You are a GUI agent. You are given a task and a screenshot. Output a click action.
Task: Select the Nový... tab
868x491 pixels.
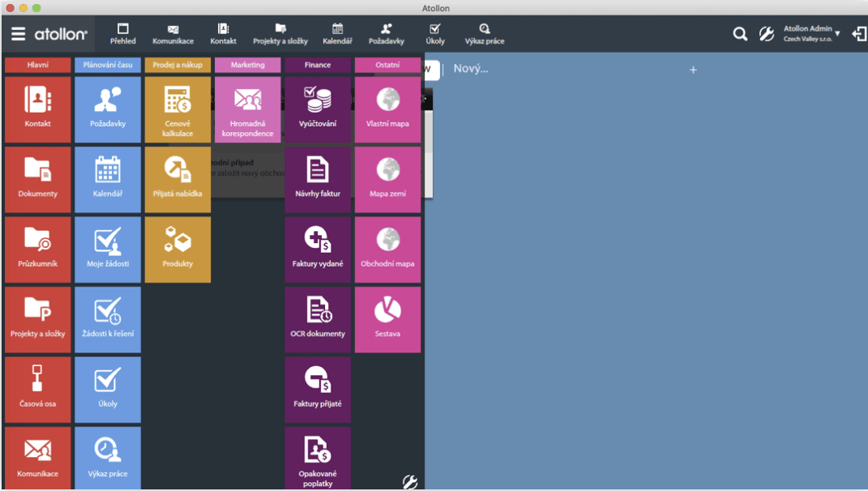[x=471, y=69]
